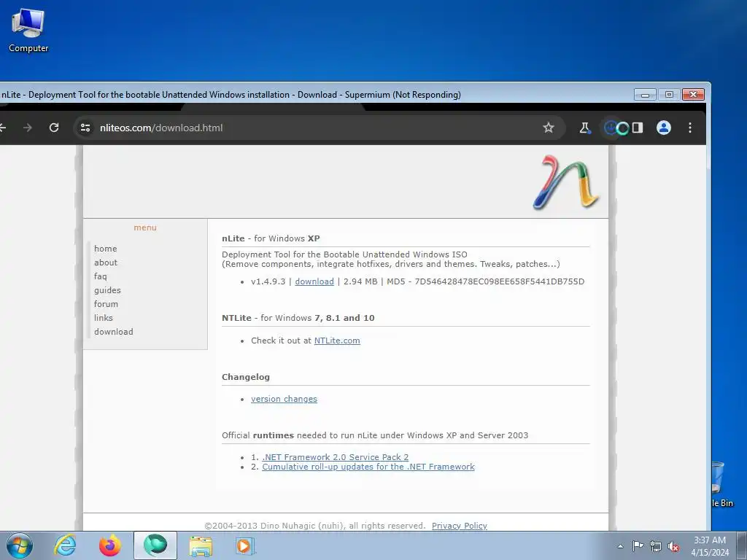Open .NET Framework 2.0 Service Pack 2 link
Viewport: 747px width, 560px height.
tap(336, 457)
